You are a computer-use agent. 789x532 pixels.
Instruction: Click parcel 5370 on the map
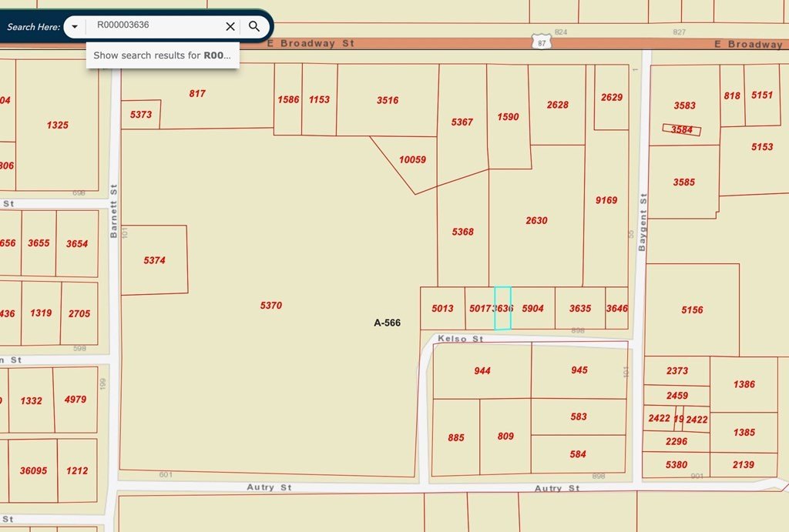click(270, 306)
